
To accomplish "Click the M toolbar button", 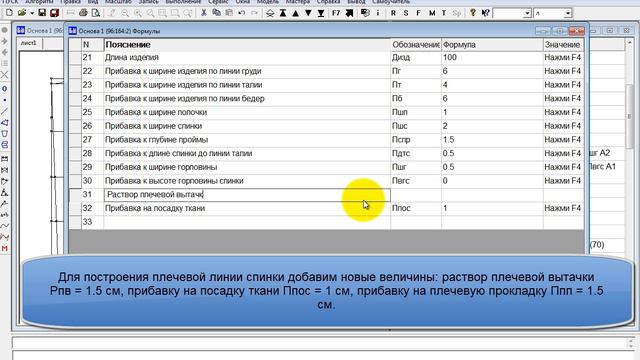I will [x=432, y=13].
